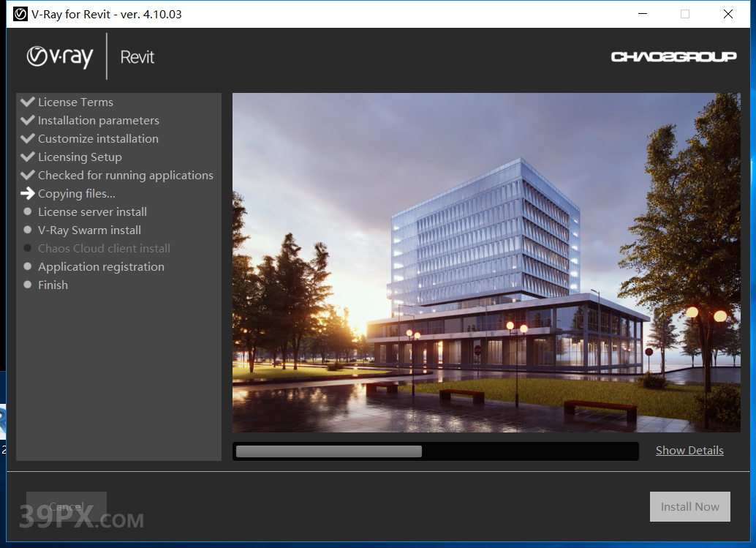The width and height of the screenshot is (756, 548).
Task: Show installation details via Show Details link
Action: click(x=689, y=451)
